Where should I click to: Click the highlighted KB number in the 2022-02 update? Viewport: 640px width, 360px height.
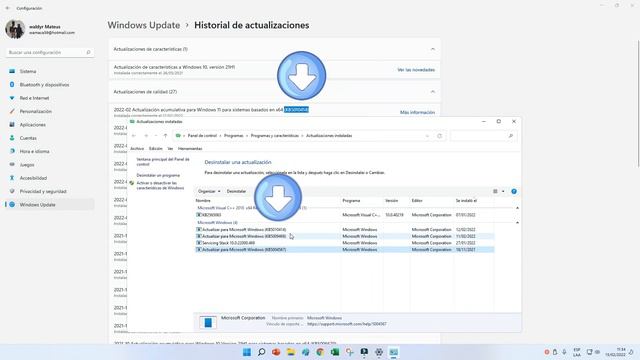(x=296, y=110)
